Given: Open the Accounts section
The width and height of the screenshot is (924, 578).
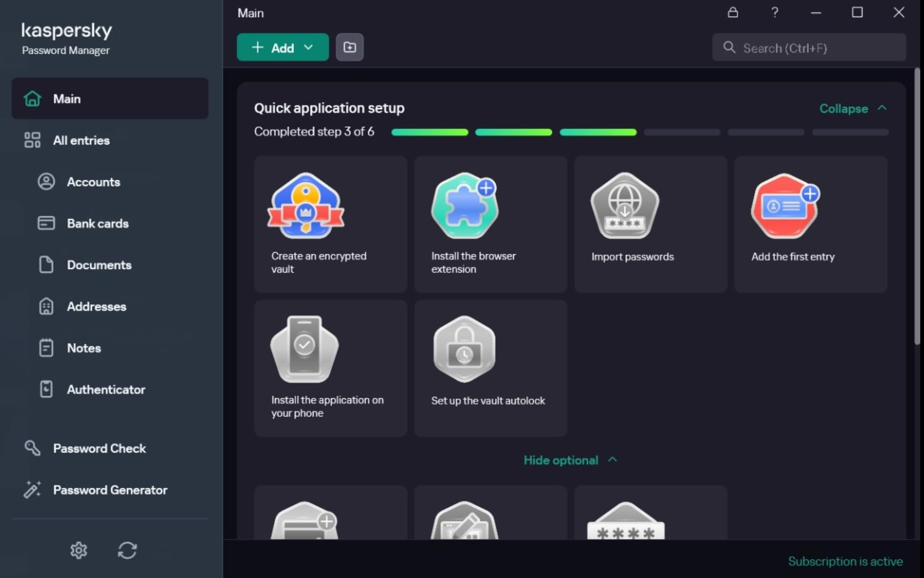Looking at the screenshot, I should point(93,182).
